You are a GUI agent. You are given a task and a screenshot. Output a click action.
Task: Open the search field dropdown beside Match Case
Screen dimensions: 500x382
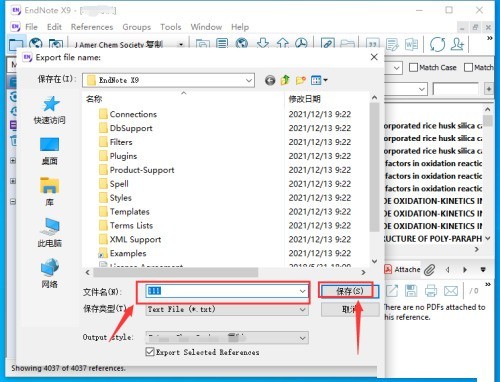click(396, 68)
